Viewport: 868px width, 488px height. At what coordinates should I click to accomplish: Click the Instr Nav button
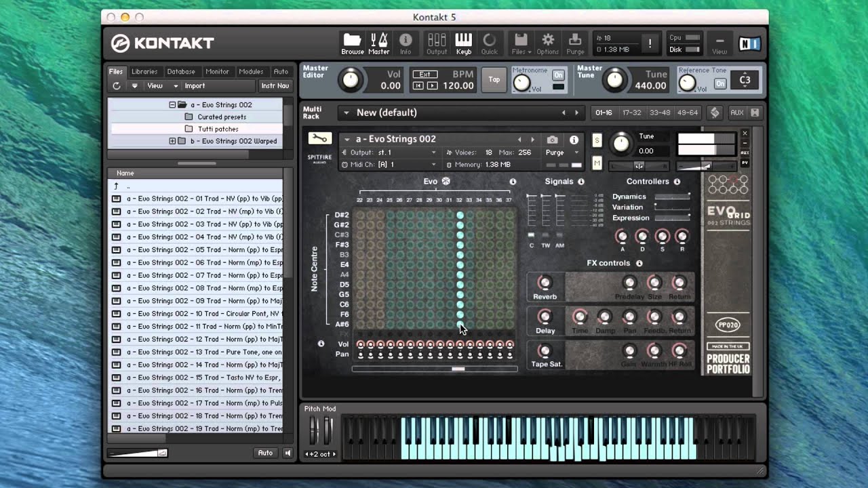coord(275,86)
